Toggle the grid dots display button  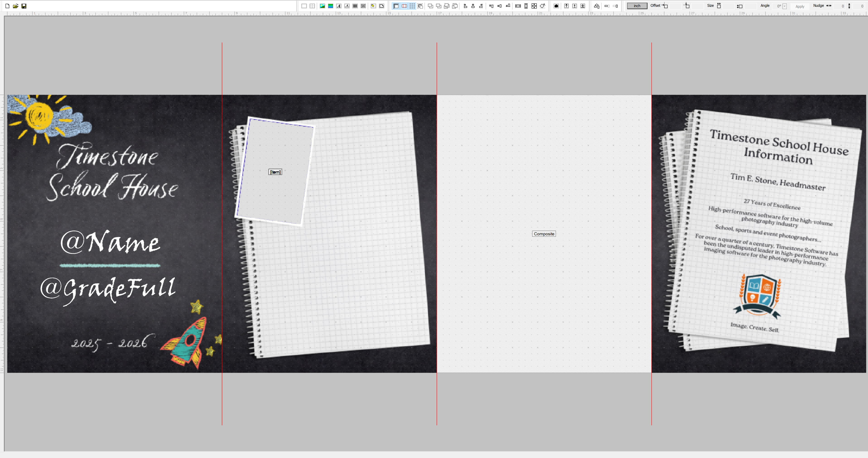[x=412, y=6]
